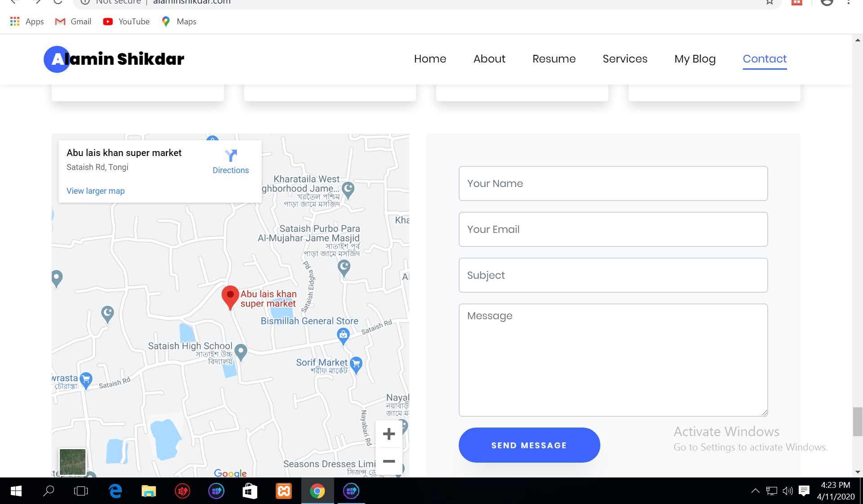Viewport: 863px width, 504px height.
Task: Click the Sorif Market shopping cart marker
Action: point(356,364)
